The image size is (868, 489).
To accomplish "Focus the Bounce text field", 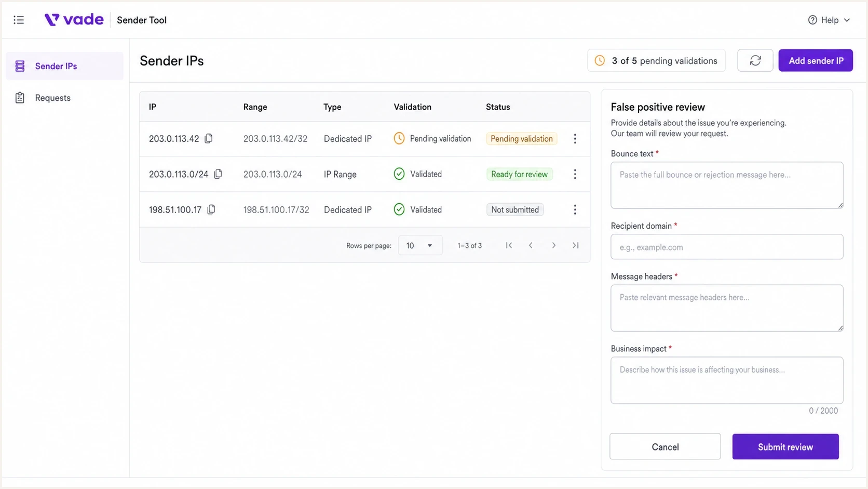I will click(x=727, y=185).
